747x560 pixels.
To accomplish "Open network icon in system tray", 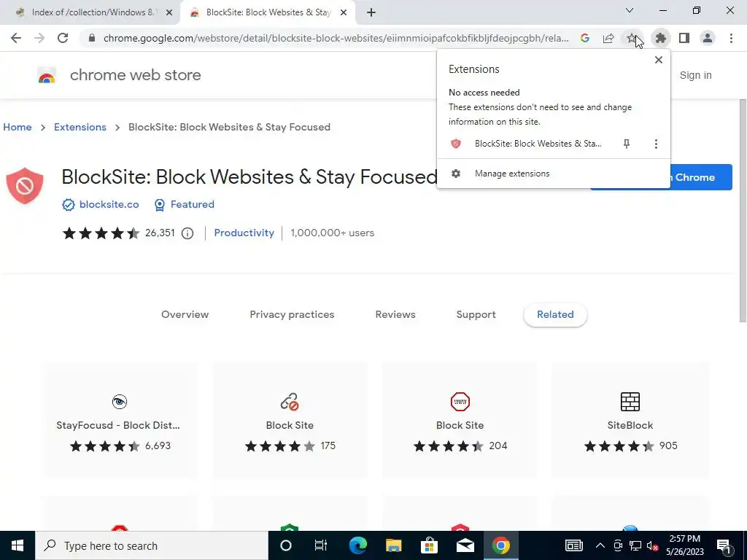I will pos(635,545).
